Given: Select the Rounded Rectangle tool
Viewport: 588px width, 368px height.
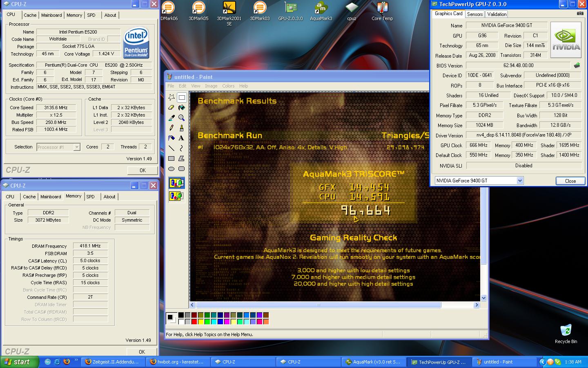Looking at the screenshot, I should point(182,168).
